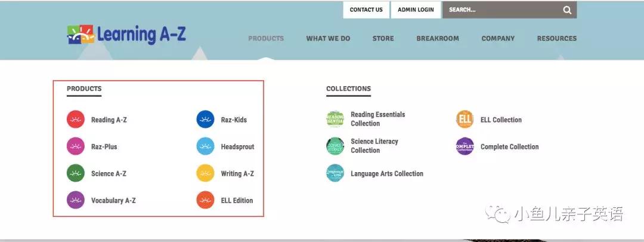Open the Reading A-Z product link
The image size is (644, 242).
click(109, 120)
